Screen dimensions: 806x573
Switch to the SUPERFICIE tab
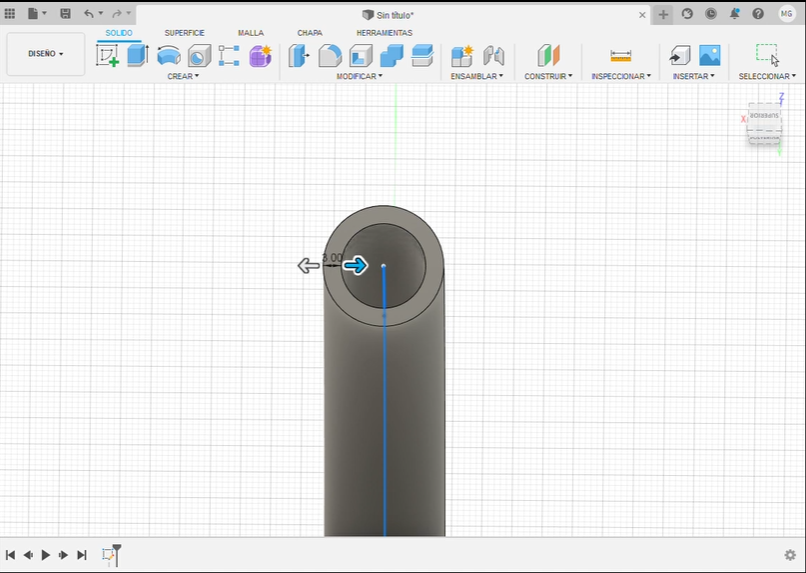(x=185, y=33)
